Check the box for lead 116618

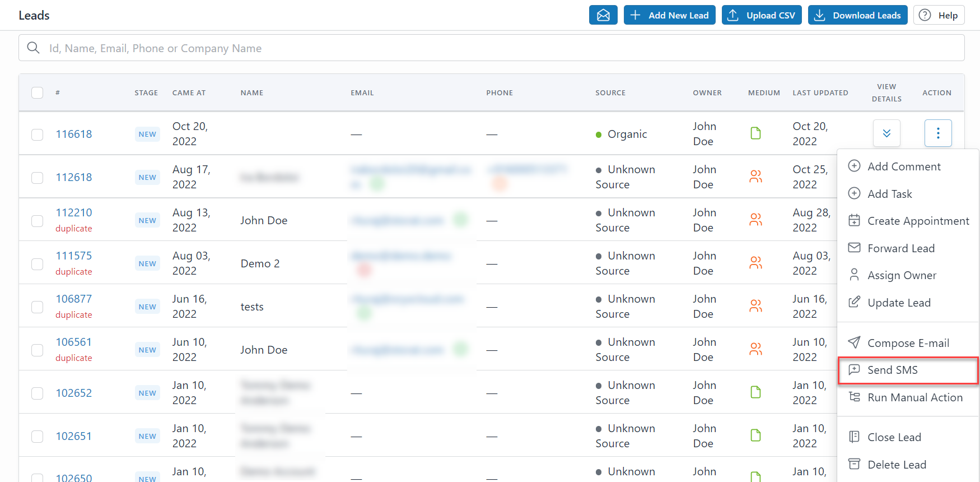click(38, 135)
